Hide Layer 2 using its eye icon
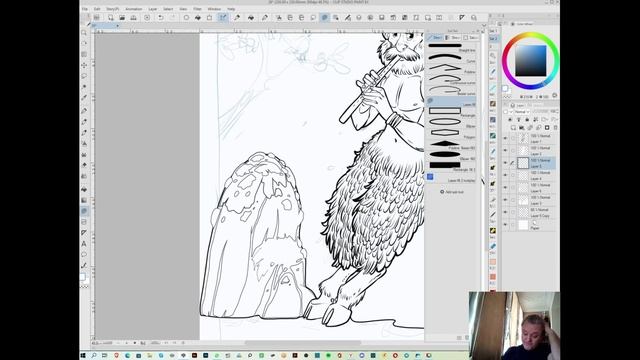The height and width of the screenshot is (360, 640). (505, 151)
